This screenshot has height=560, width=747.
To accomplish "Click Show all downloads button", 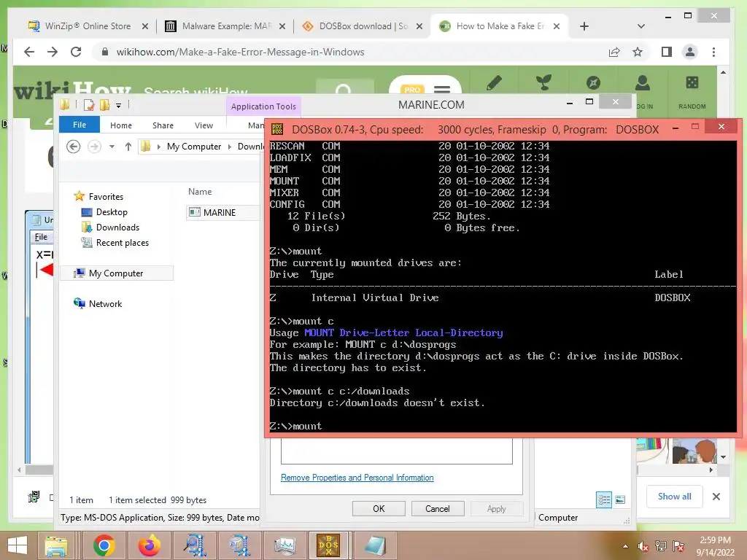I will (x=674, y=496).
